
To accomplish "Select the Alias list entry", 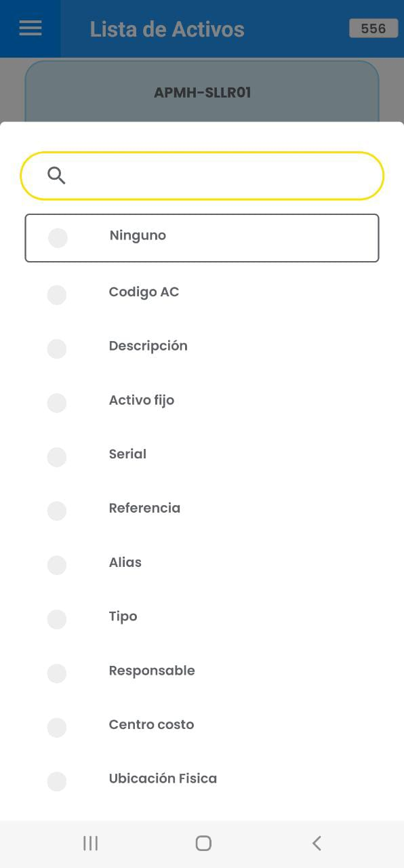I will pos(202,563).
